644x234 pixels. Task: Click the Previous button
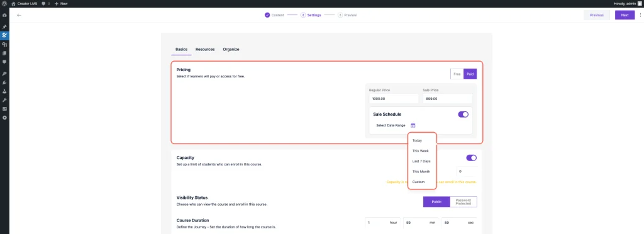pos(597,15)
